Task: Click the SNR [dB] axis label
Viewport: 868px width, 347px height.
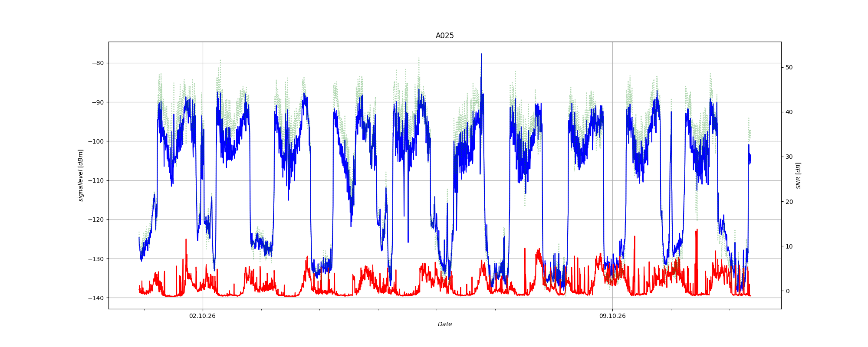Action: [x=798, y=175]
